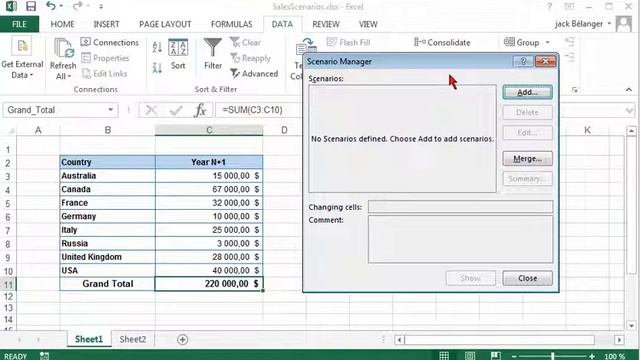The height and width of the screenshot is (360, 640).
Task: Select the United Kingdom cell
Action: click(x=107, y=257)
